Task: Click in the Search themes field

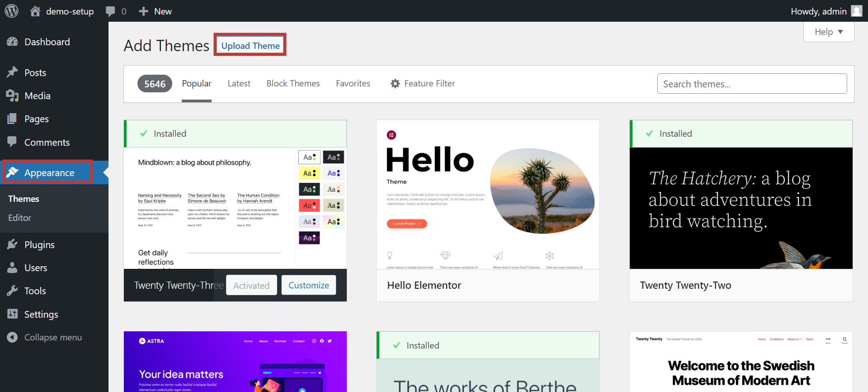Action: tap(751, 84)
